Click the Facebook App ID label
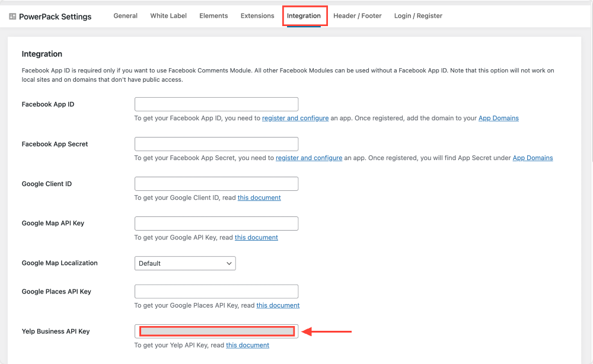Viewport: 593px width, 364px height. (x=48, y=104)
